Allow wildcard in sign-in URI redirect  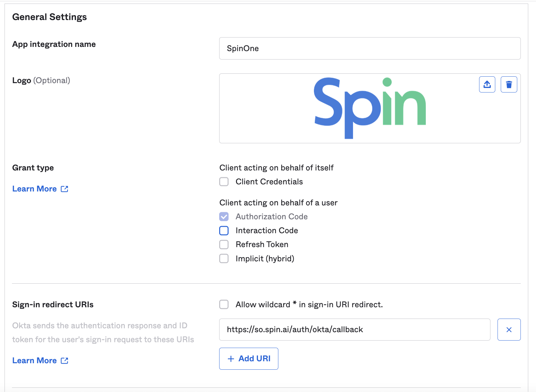pyautogui.click(x=224, y=305)
